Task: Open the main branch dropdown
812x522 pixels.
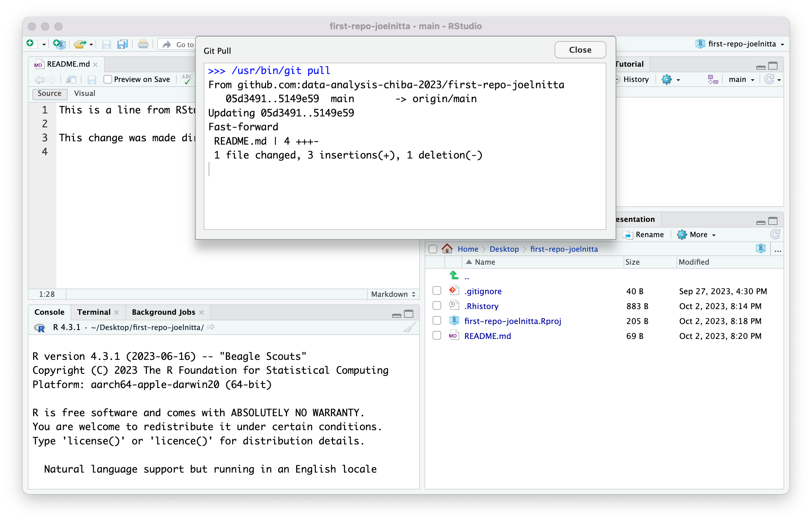Action: click(741, 80)
